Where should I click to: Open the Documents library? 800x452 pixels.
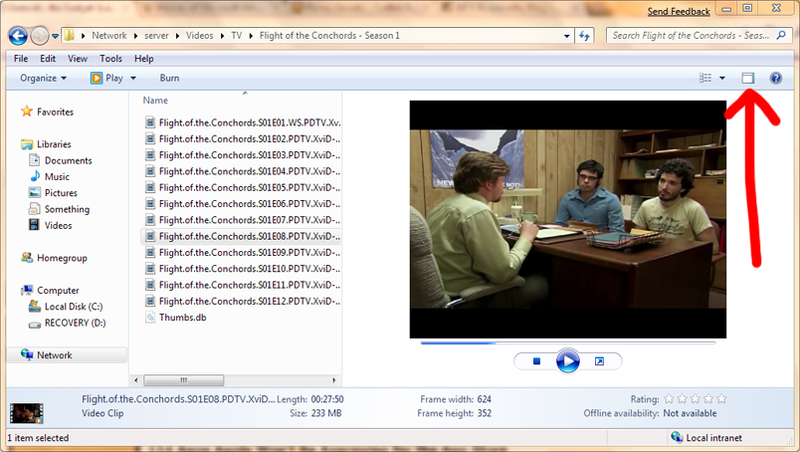pyautogui.click(x=68, y=161)
